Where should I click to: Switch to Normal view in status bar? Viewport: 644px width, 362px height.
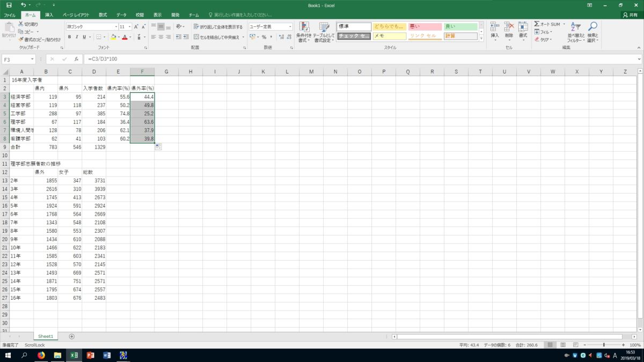(x=550, y=345)
